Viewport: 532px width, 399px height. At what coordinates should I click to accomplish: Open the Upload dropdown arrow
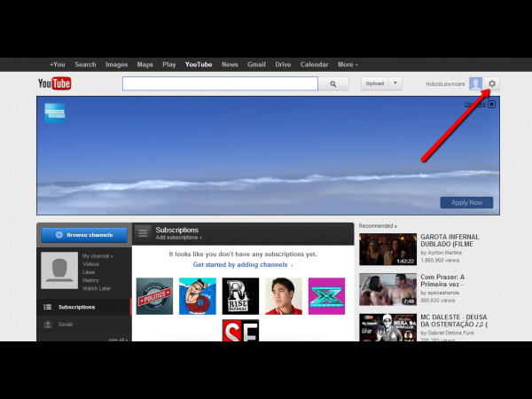(x=395, y=83)
